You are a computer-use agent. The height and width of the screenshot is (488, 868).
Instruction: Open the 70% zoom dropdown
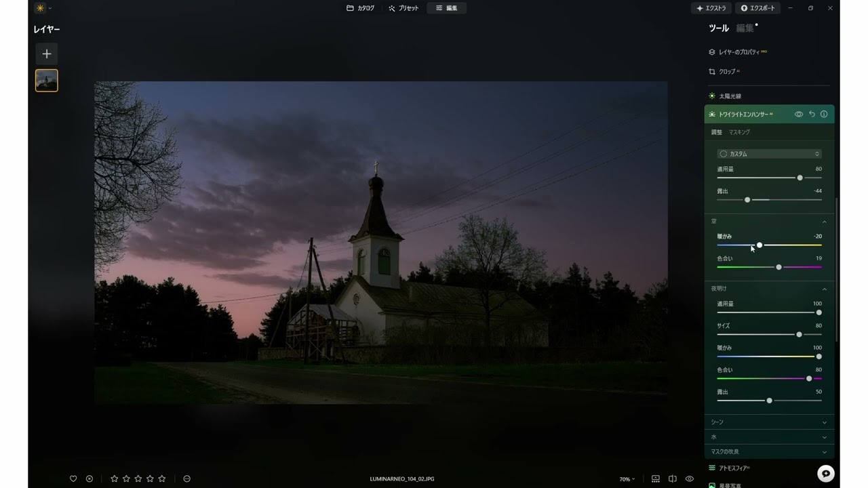click(627, 479)
